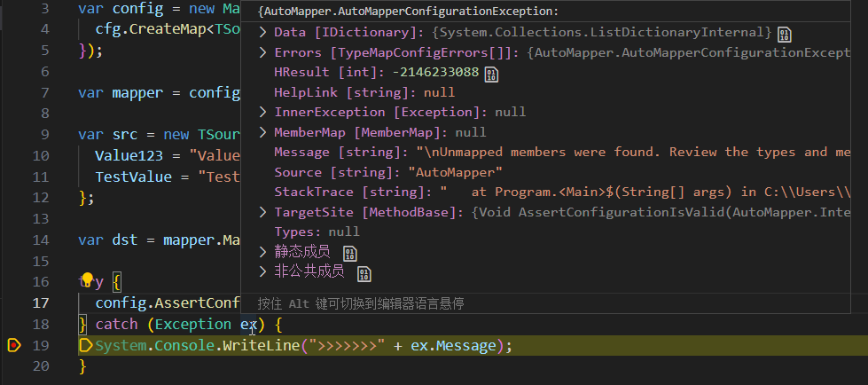This screenshot has height=385, width=868.
Task: Click the inline execution pointer before System.Console
Action: [86, 345]
